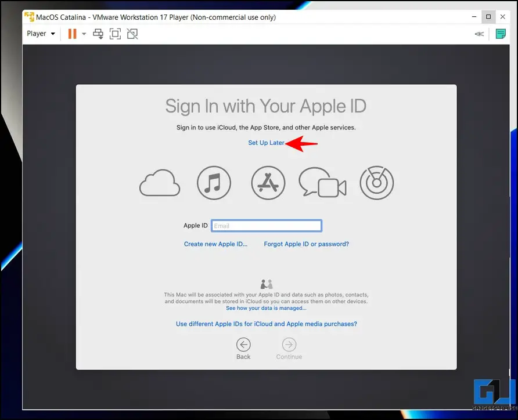Click the iTunes music note icon
The image size is (518, 420).
click(214, 183)
